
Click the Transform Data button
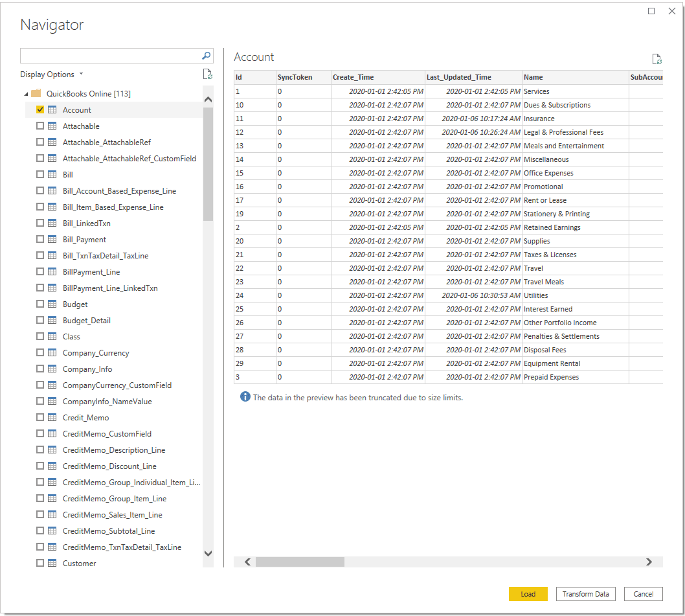click(585, 593)
